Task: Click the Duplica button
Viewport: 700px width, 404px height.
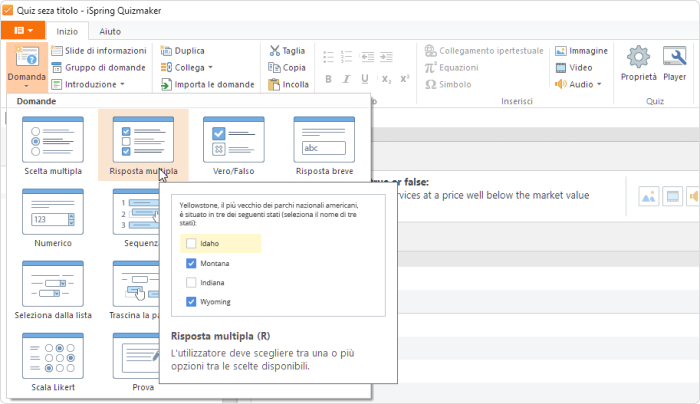Action: click(x=183, y=50)
